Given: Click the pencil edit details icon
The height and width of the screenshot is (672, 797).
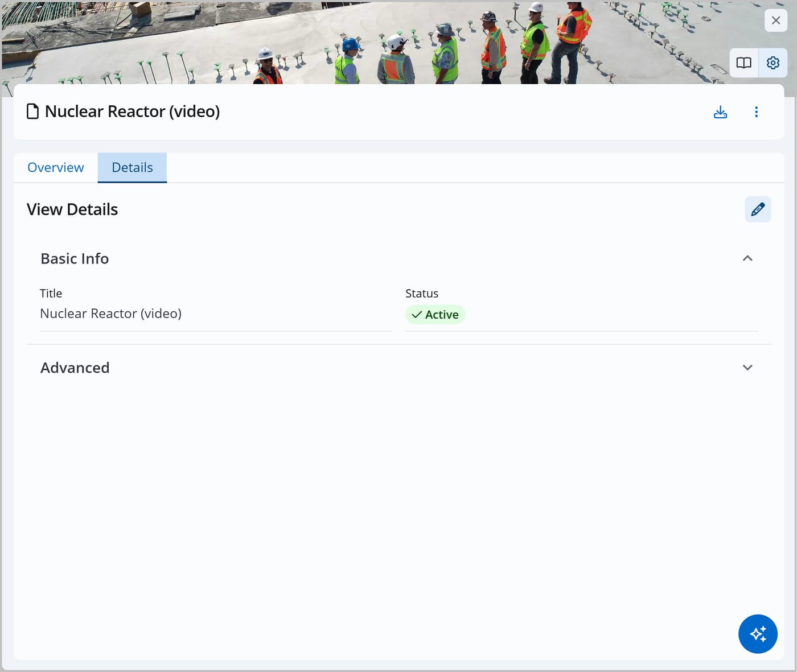Looking at the screenshot, I should [758, 209].
